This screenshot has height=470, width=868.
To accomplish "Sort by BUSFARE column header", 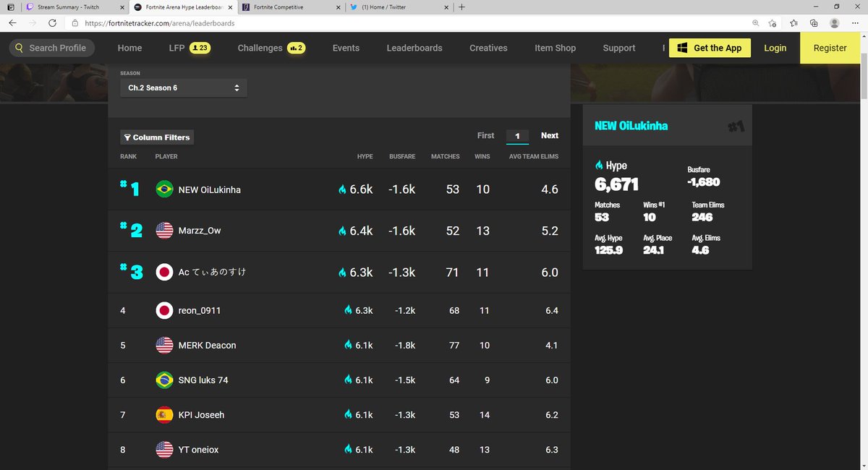I will tap(402, 156).
